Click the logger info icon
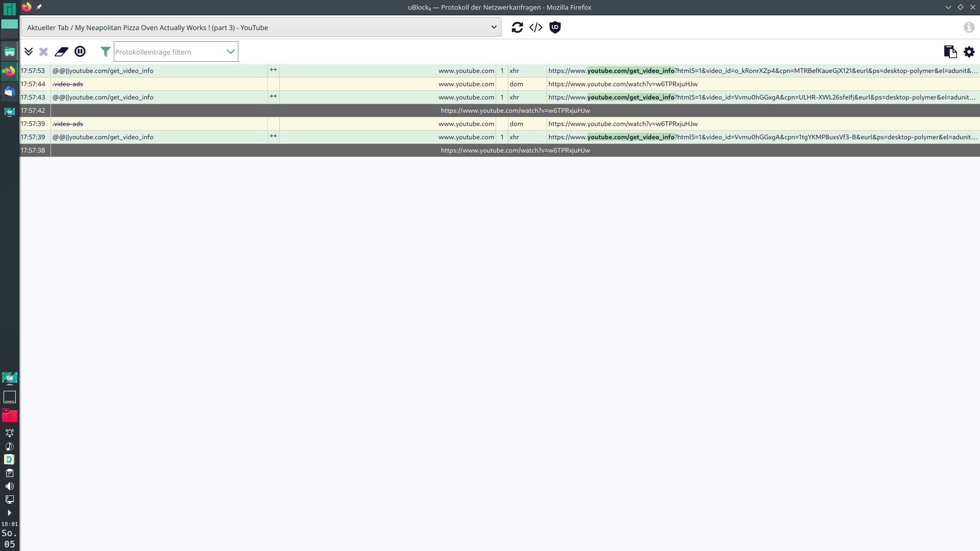Screen dimensions: 980x551 (969, 28)
